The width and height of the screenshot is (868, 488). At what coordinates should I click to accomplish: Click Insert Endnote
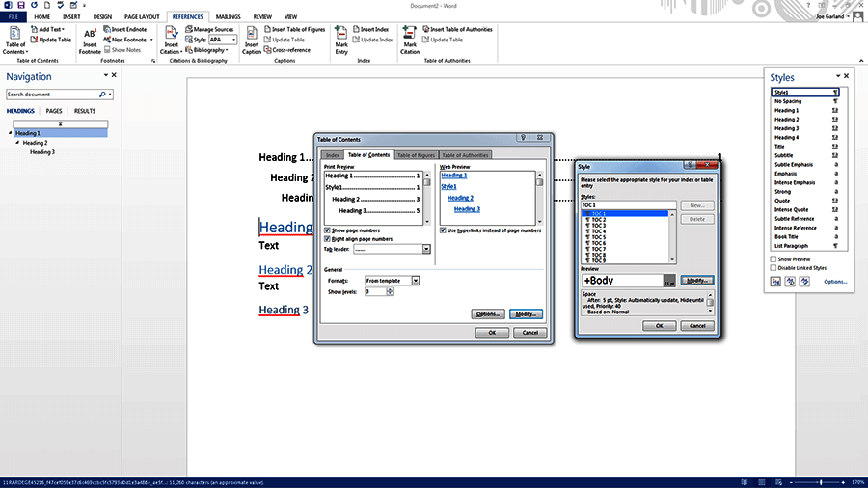point(125,29)
